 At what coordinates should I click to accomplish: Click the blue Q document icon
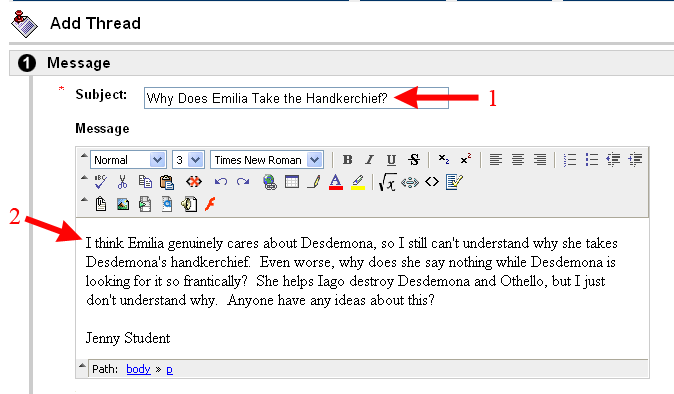[x=167, y=204]
